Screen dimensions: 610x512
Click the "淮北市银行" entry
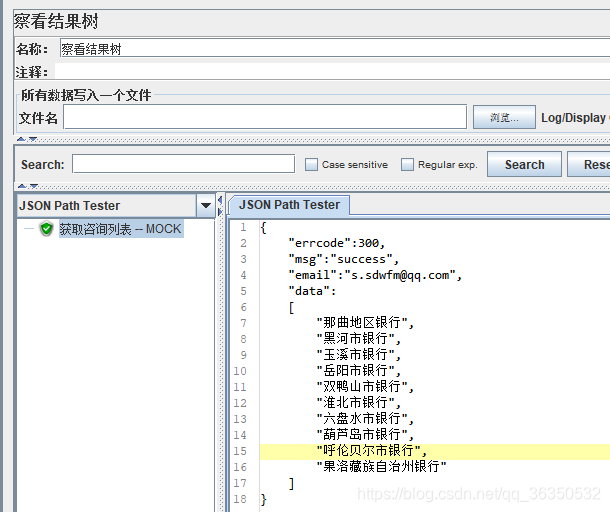click(x=358, y=402)
